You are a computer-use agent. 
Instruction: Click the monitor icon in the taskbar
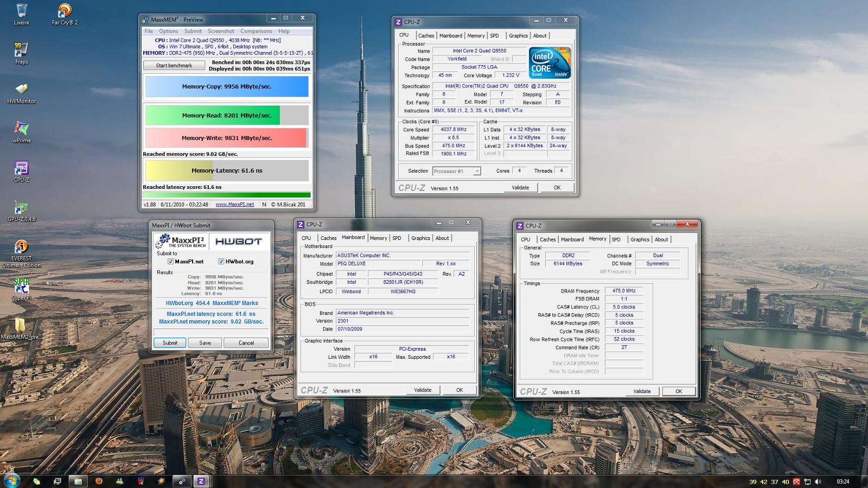[58, 481]
